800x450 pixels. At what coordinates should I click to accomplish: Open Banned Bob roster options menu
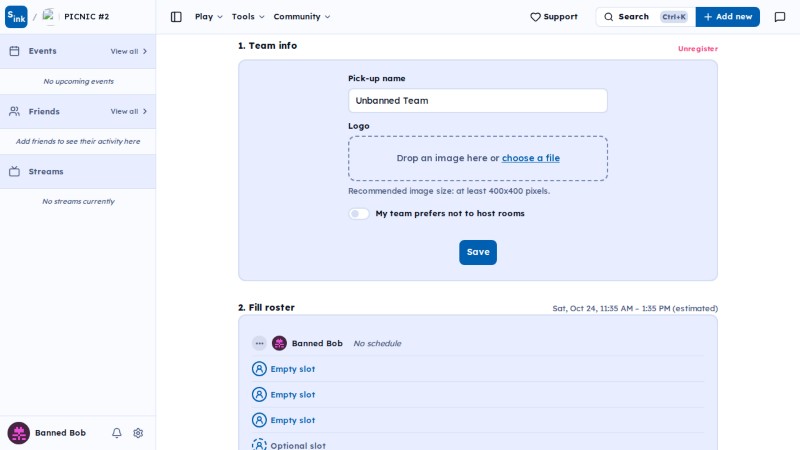coord(259,343)
